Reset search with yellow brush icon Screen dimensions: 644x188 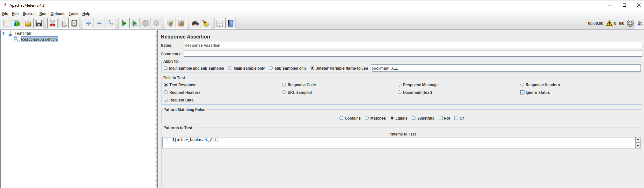pos(206,23)
